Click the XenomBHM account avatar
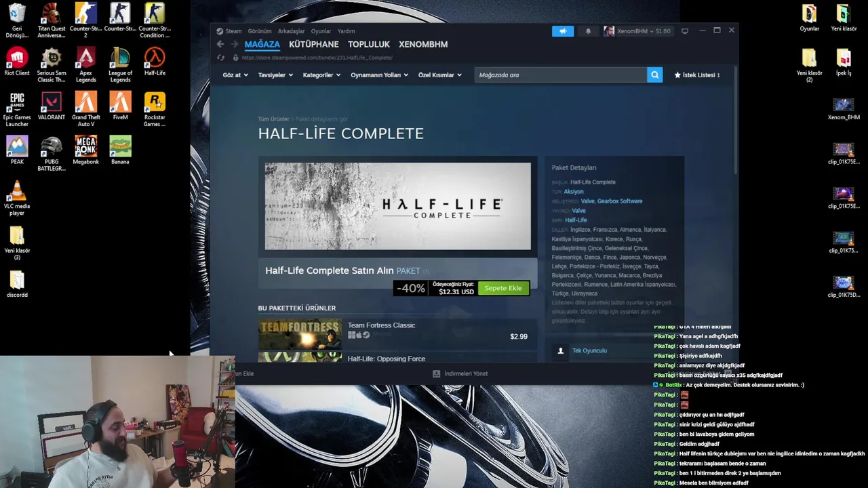Viewport: 868px width, 488px height. point(609,31)
